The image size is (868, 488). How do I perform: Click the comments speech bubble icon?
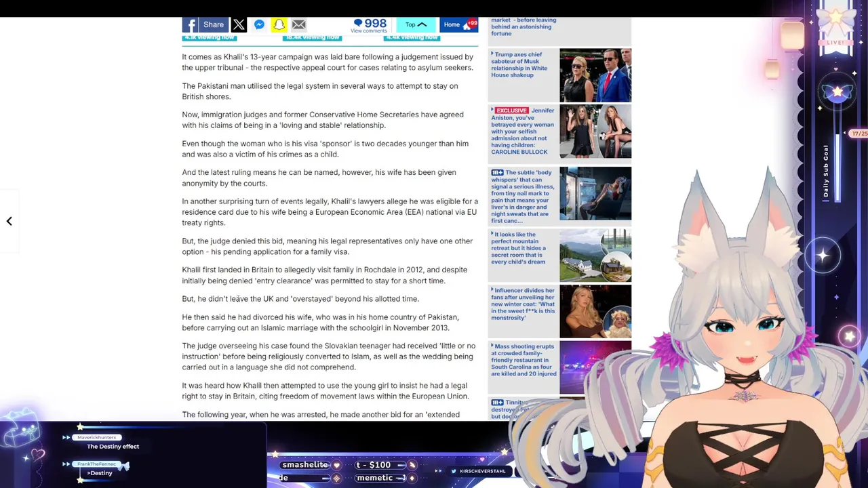click(x=358, y=23)
